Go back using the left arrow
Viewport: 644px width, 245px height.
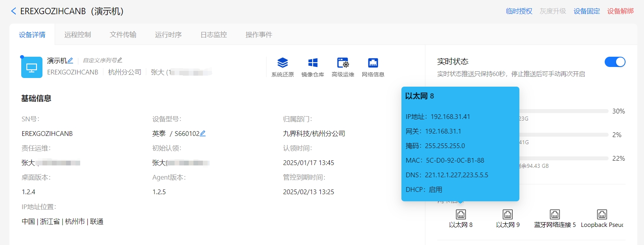pos(13,11)
